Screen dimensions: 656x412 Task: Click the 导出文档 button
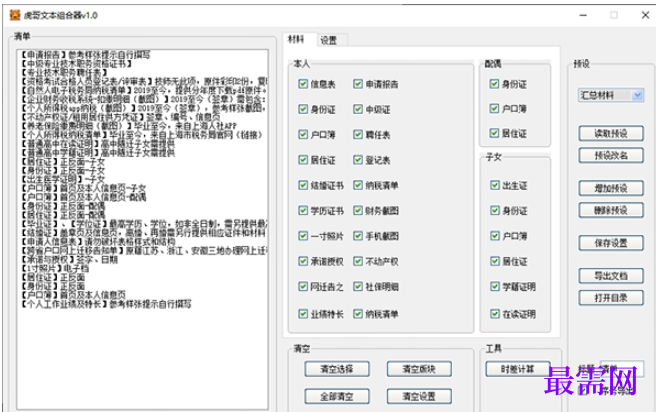(611, 276)
